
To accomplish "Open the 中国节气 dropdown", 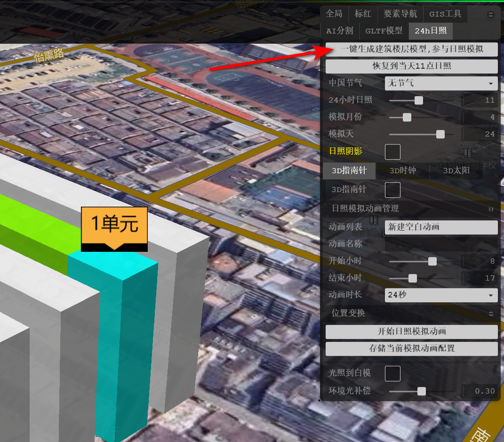I will [441, 83].
